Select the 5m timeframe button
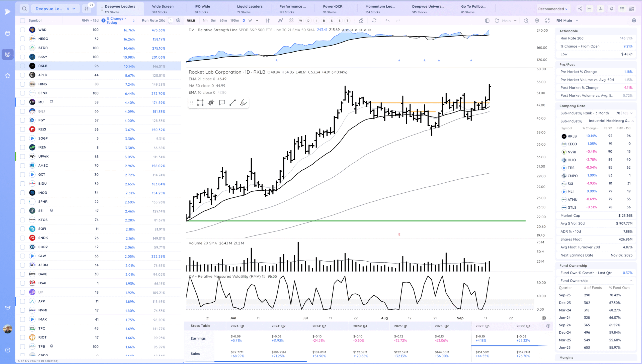Viewport: 642px width, 364px height. [213, 21]
